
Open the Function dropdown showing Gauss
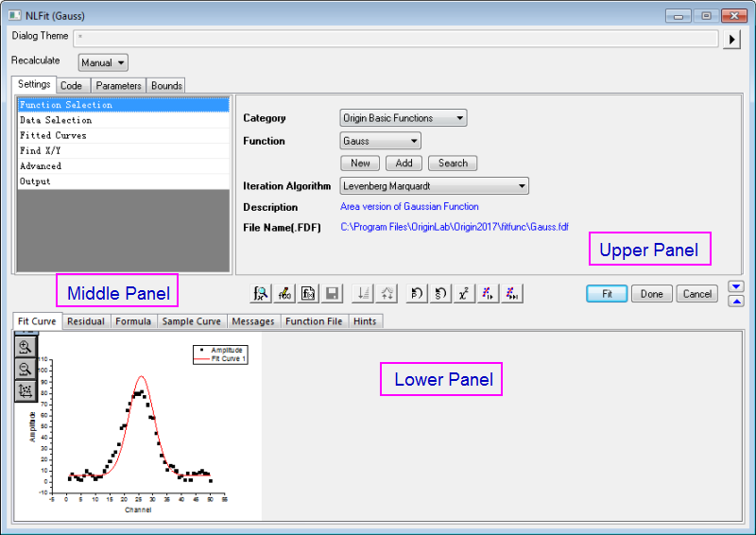380,141
